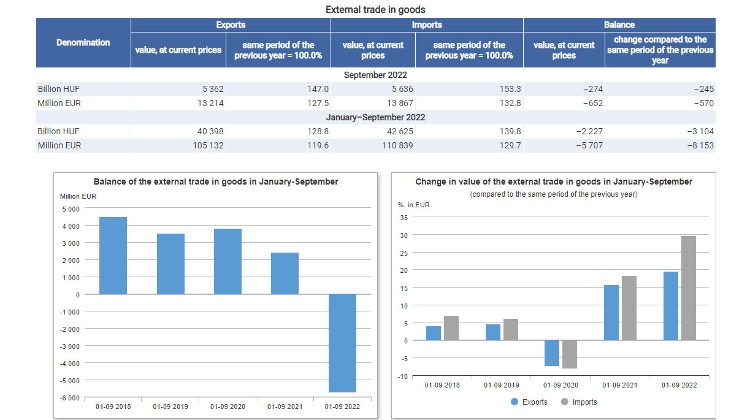Screen dimensions: 750x420
Task: Click the balance chart title text
Action: click(x=215, y=181)
